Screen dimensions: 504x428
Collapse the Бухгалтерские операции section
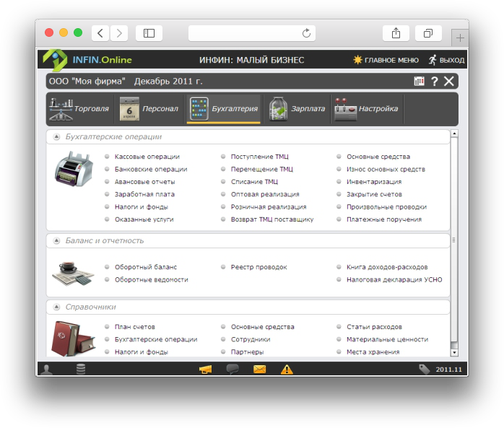tap(56, 137)
